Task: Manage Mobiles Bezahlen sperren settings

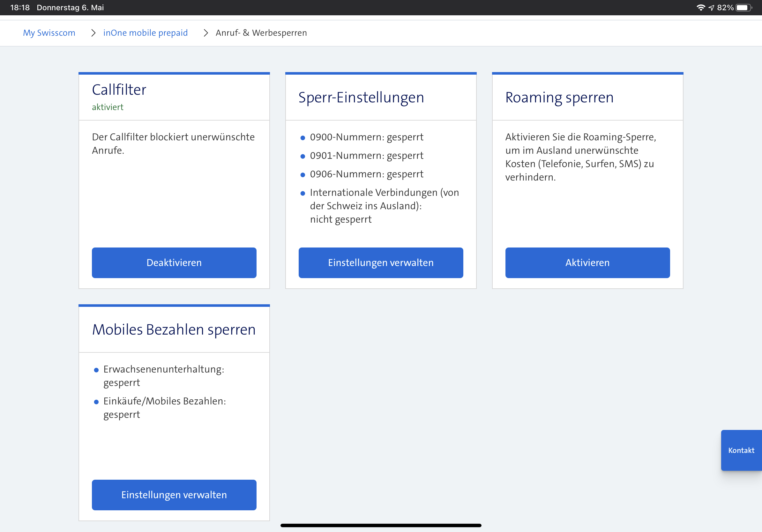Action: point(174,494)
